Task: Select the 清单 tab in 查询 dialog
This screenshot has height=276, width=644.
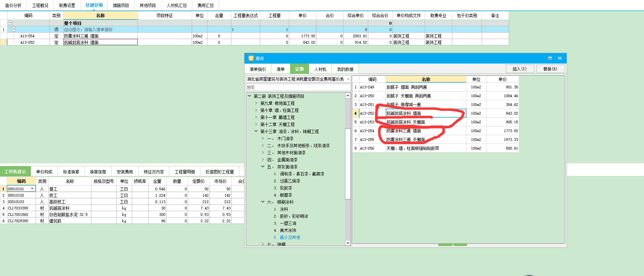Action: [280, 69]
